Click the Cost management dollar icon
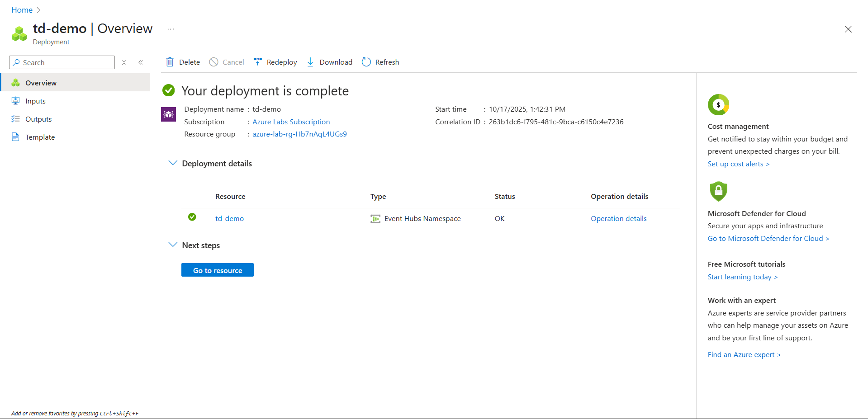 (x=718, y=105)
